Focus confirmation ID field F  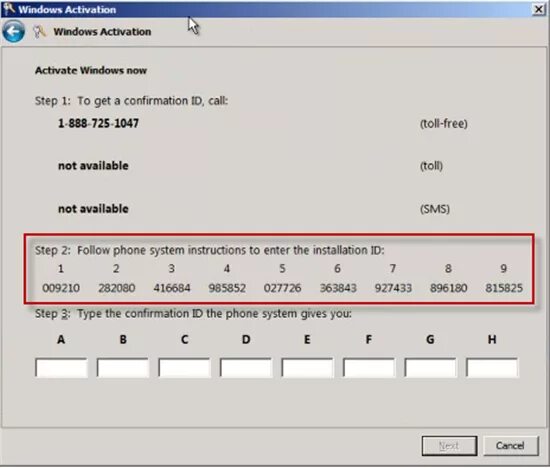pyautogui.click(x=369, y=368)
